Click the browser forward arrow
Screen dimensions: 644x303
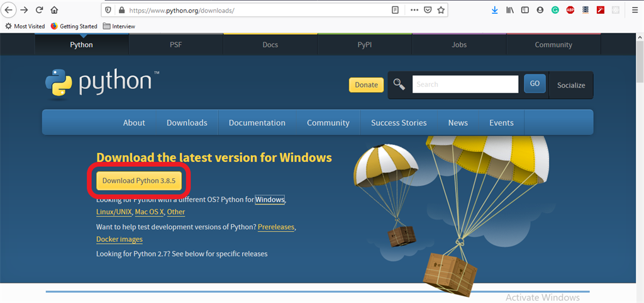(25, 10)
